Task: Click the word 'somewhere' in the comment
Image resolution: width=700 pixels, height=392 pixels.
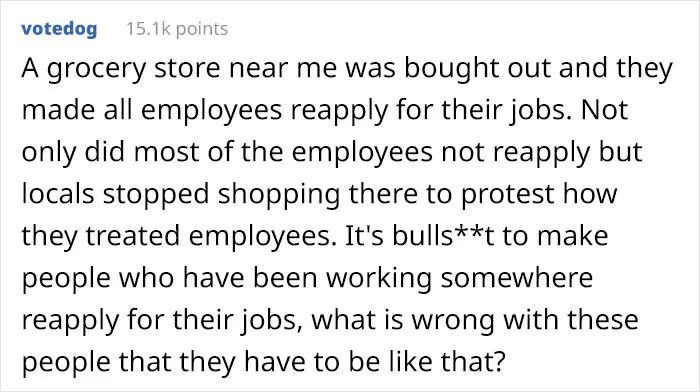Action: point(517,278)
